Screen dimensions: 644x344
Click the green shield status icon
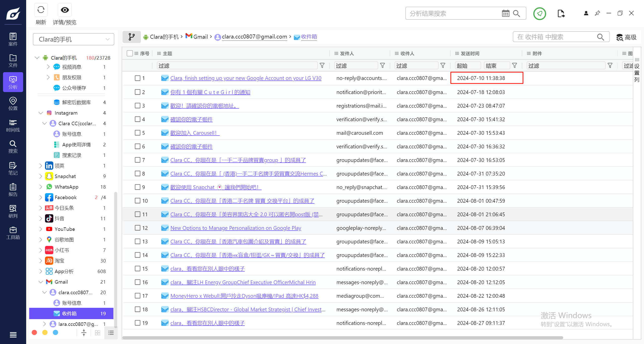(x=539, y=14)
